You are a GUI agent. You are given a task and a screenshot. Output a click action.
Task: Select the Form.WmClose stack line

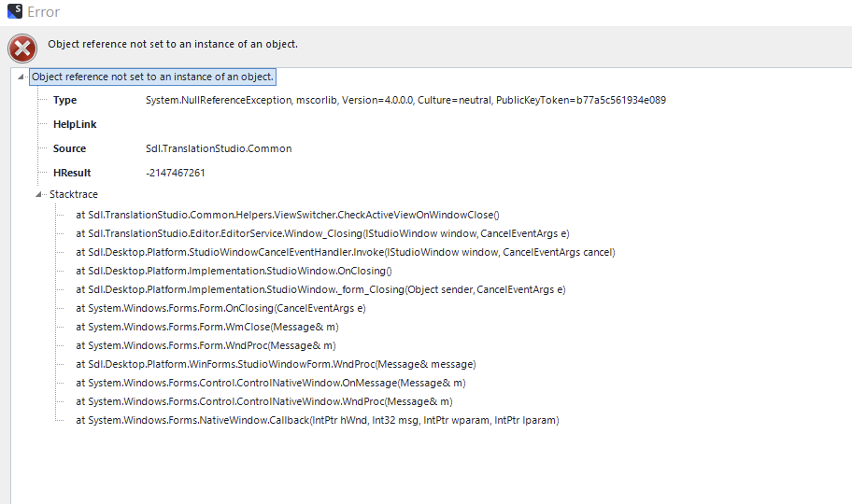[207, 327]
